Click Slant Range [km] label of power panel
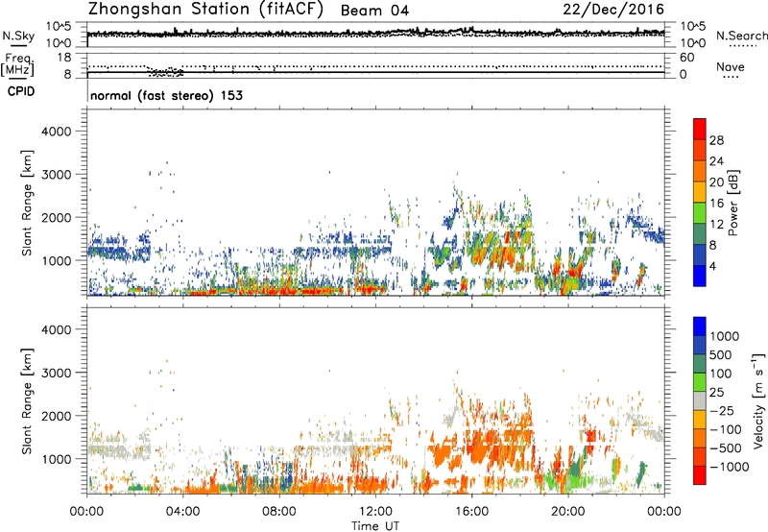Screen dimensions: 768x532 [x=27, y=203]
